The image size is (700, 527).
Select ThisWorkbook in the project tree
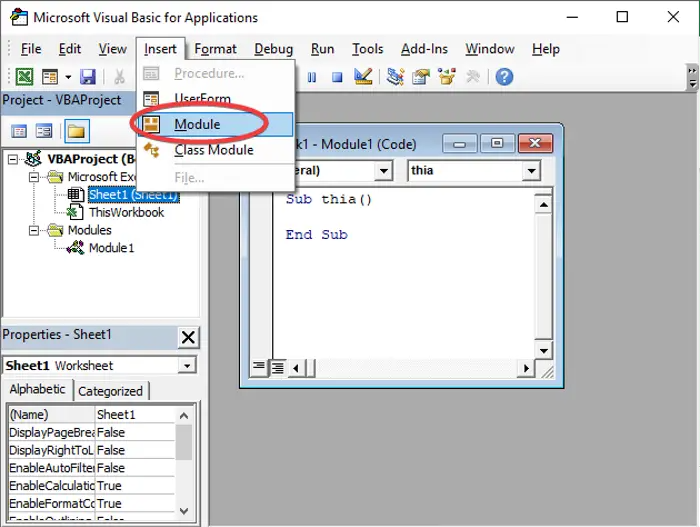(126, 212)
